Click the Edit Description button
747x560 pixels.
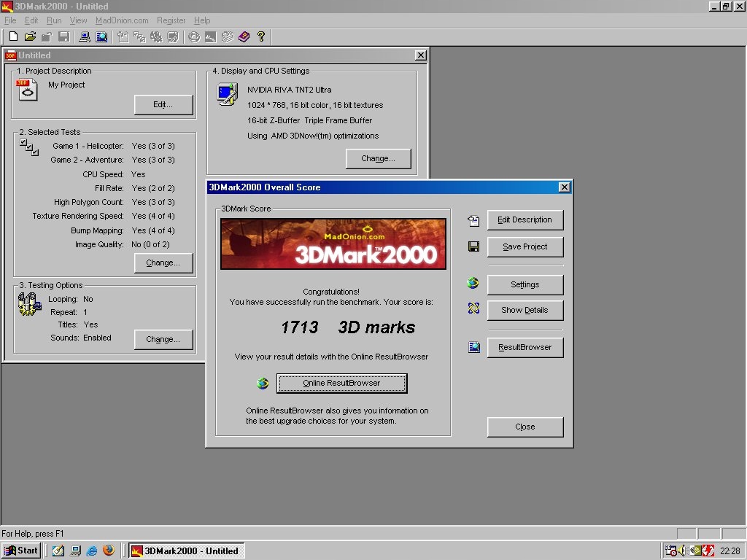[x=525, y=219]
